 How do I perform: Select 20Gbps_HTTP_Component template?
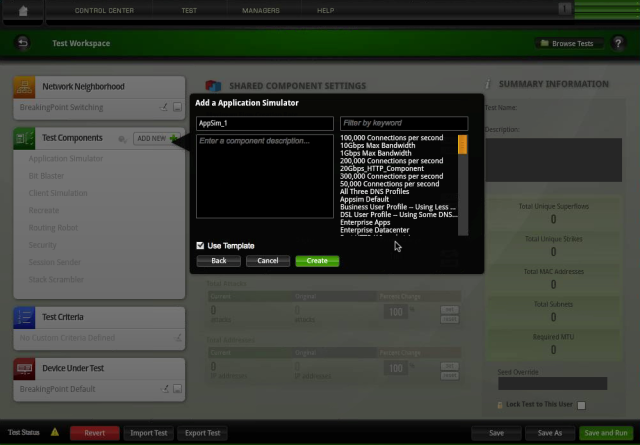pos(382,169)
